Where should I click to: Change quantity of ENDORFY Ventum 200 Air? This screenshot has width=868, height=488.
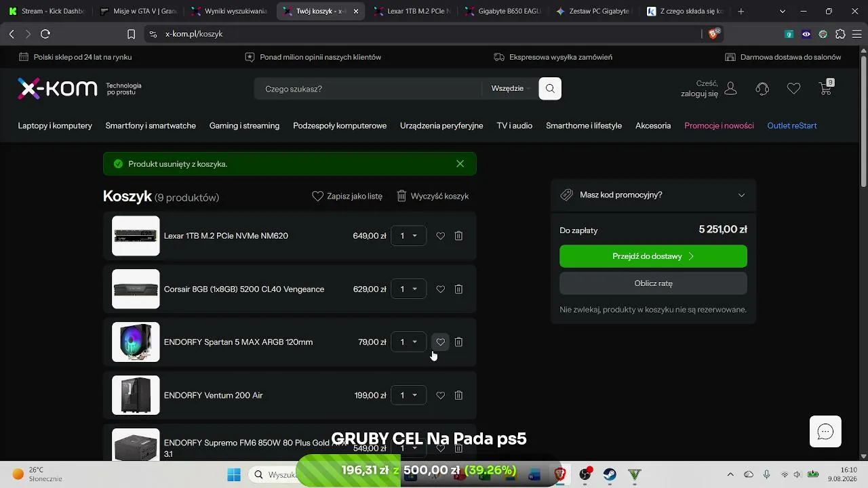click(x=409, y=395)
